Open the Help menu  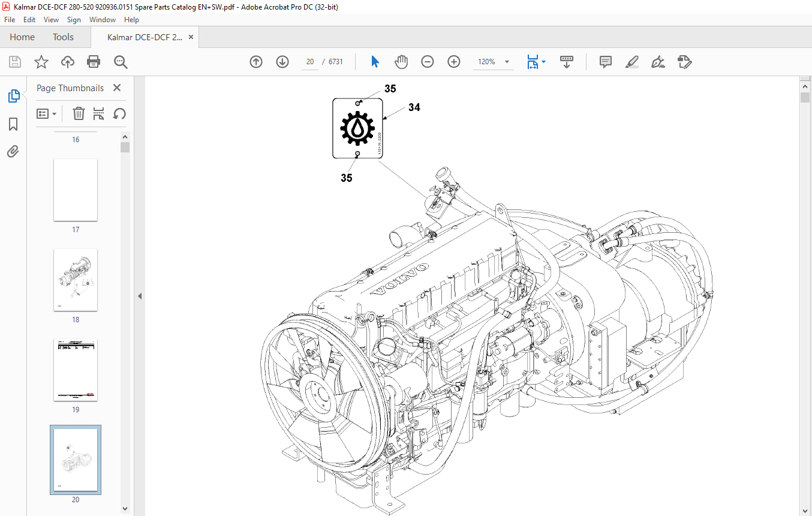tap(131, 20)
